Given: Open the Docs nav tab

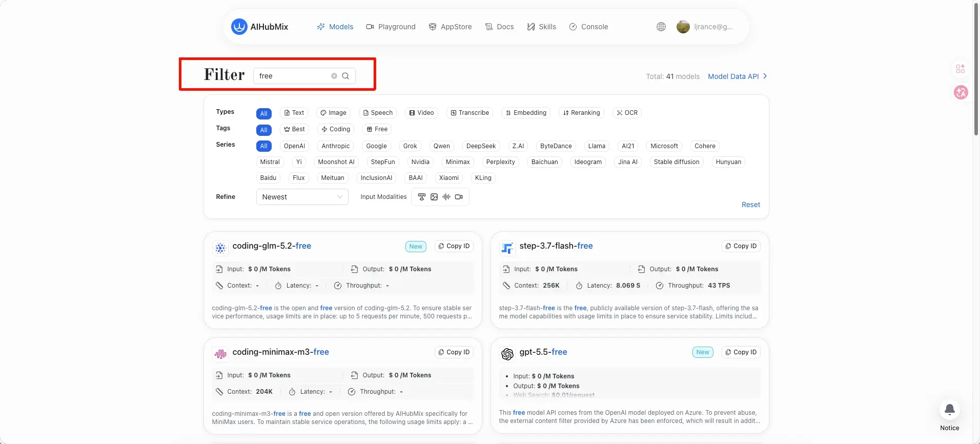Looking at the screenshot, I should [499, 27].
